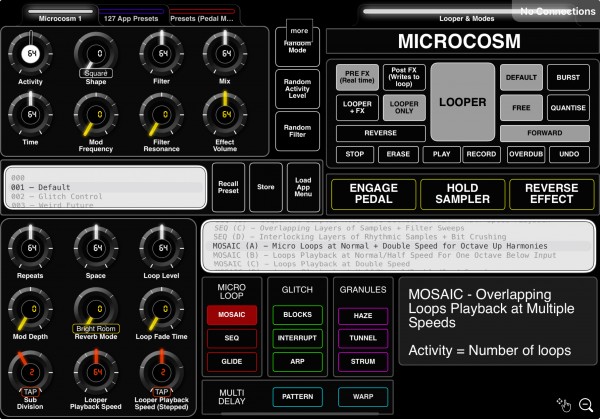Viewport: 600px width, 419px height.
Task: Select the MOSAIC effect
Action: [x=232, y=315]
